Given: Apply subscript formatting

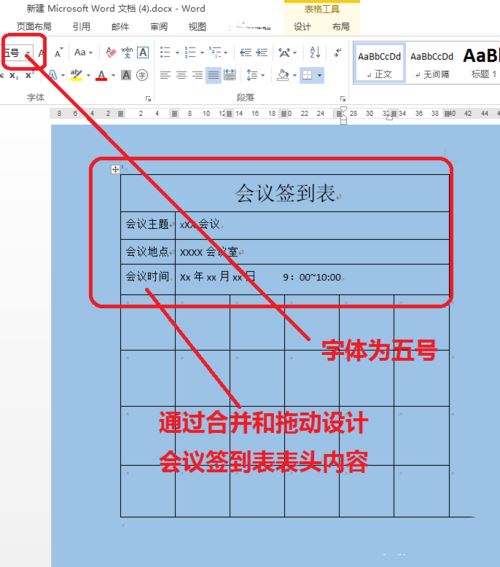Looking at the screenshot, I should pyautogui.click(x=13, y=75).
